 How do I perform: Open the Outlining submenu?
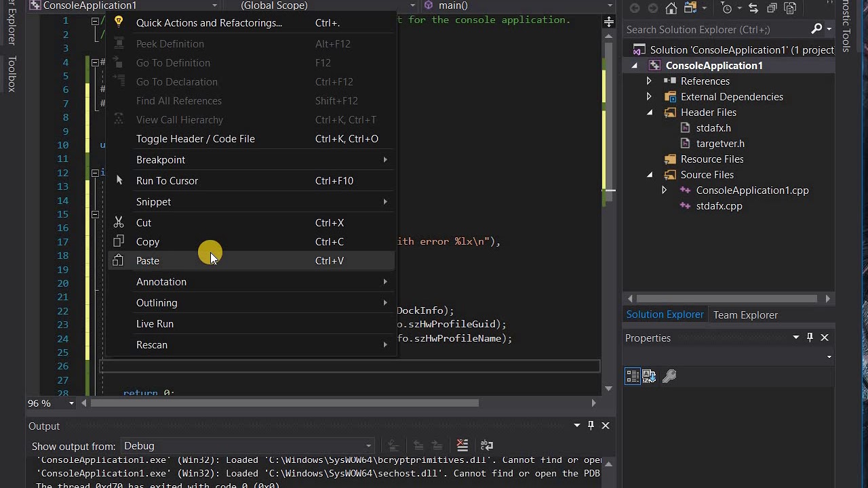251,302
